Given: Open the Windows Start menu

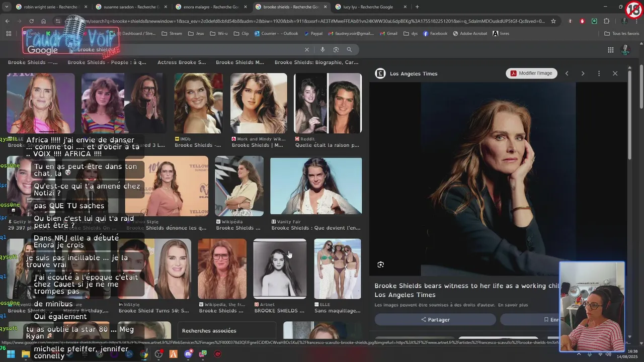Looking at the screenshot, I should pyautogui.click(x=11, y=354).
